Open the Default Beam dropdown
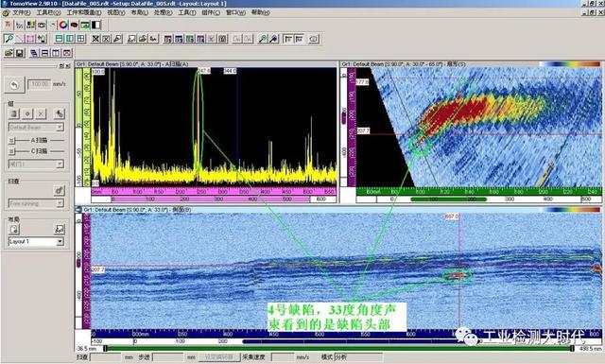This screenshot has height=364, width=605. tap(36, 128)
